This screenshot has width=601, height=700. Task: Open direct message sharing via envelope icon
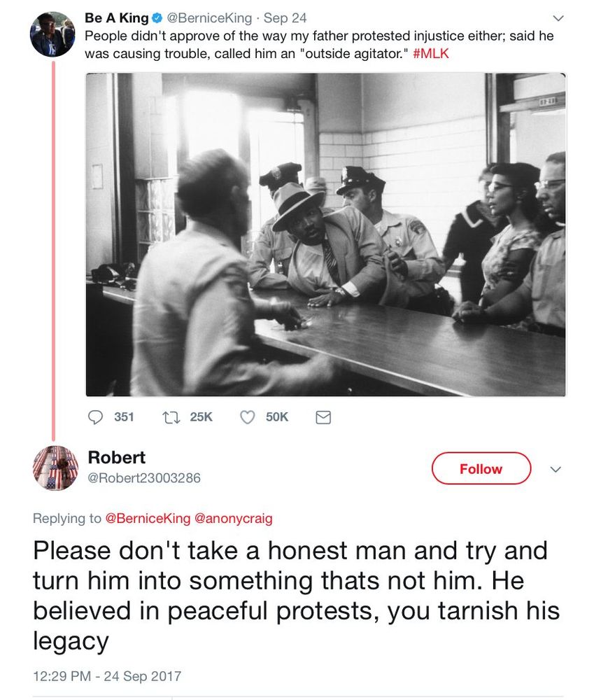(322, 416)
